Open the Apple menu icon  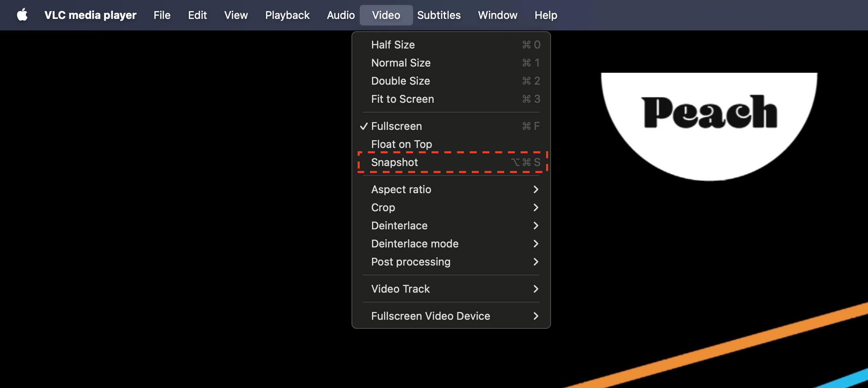pyautogui.click(x=22, y=15)
